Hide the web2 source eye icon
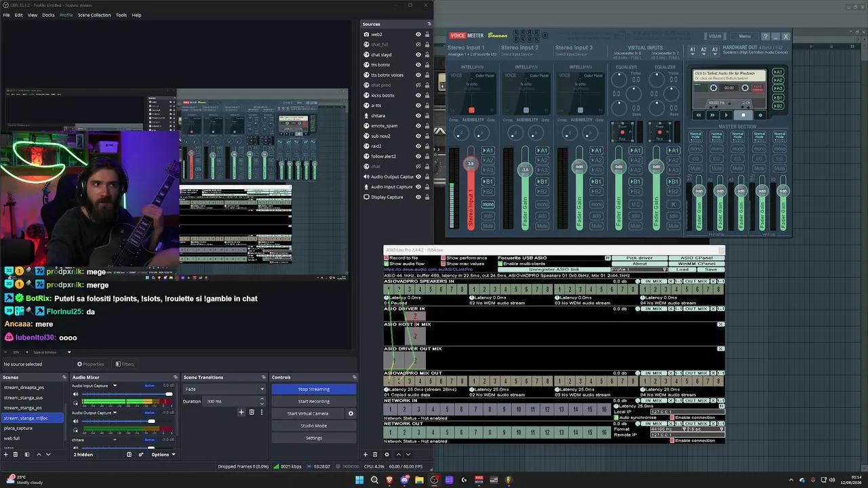This screenshot has height=488, width=868. (418, 35)
